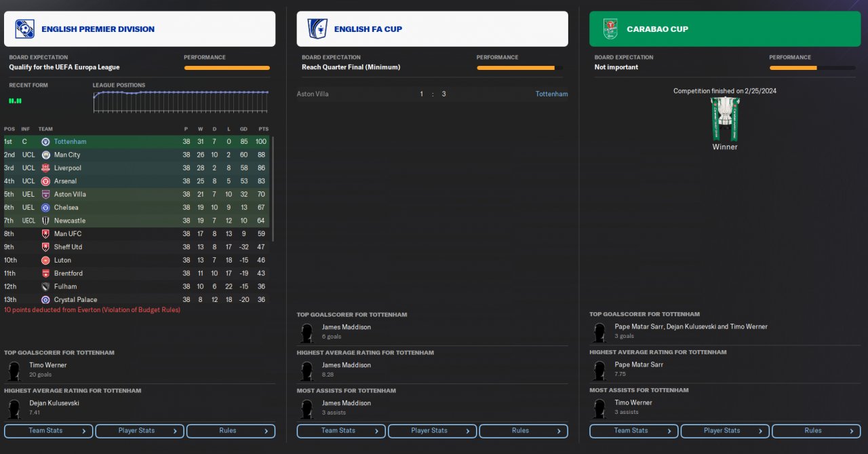868x454 pixels.
Task: Click the Carabao Cup logo icon
Action: pos(610,29)
